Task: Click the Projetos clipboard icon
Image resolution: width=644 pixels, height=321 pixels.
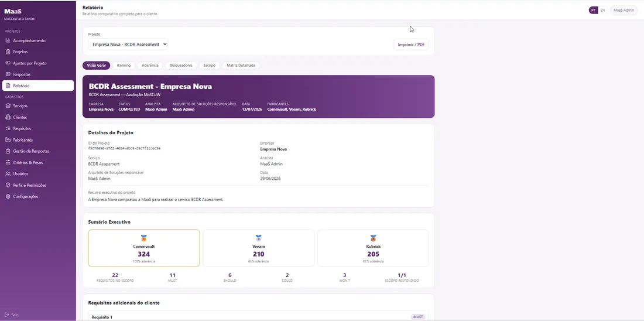Action: (x=8, y=52)
